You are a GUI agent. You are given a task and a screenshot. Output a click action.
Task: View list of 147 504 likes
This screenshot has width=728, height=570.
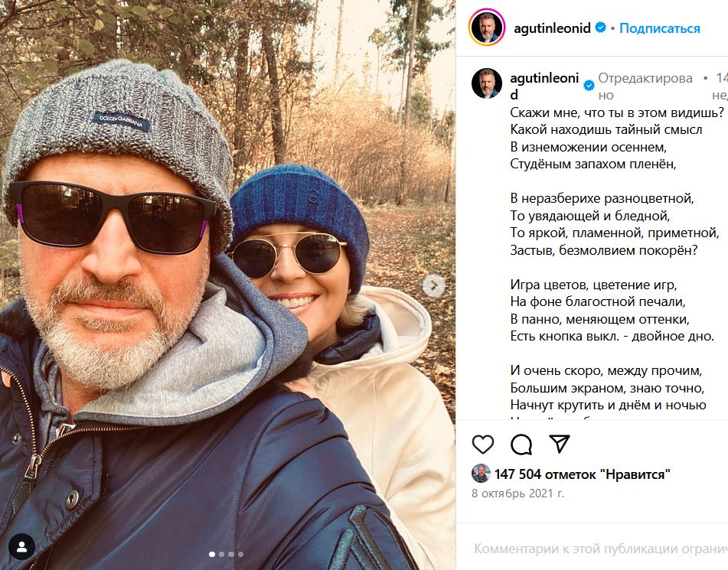[583, 474]
